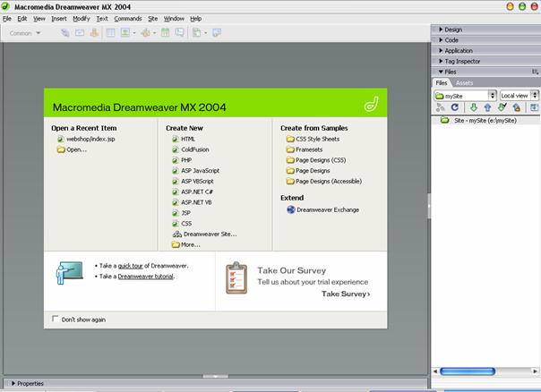The image size is (541, 392).
Task: Click the Date icon in the Insert bar
Action: pyautogui.click(x=166, y=33)
